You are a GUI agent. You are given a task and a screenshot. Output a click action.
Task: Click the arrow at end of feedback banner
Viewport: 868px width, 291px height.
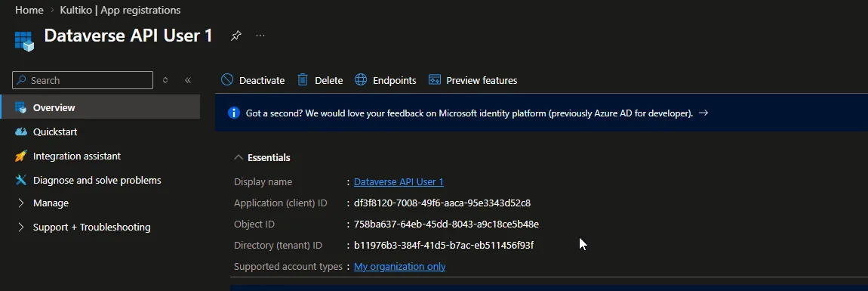[703, 113]
